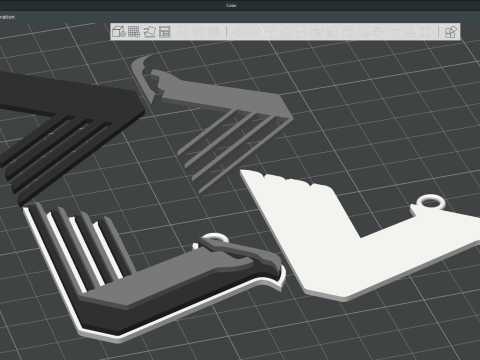Viewport: 480px width, 360px height.
Task: Click the greyed Split to objects icon
Action: pyautogui.click(x=183, y=32)
